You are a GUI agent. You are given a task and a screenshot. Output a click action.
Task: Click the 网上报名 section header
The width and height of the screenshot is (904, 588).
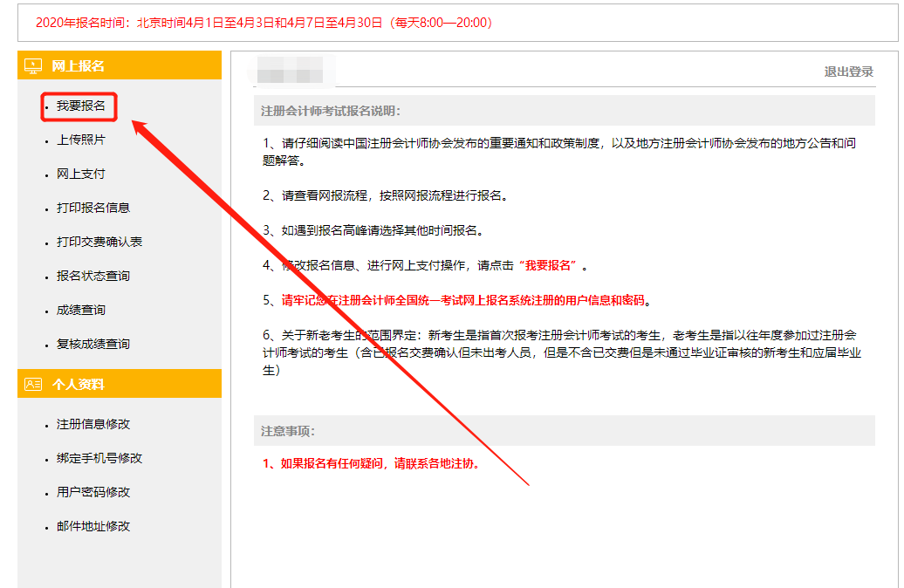(x=79, y=65)
